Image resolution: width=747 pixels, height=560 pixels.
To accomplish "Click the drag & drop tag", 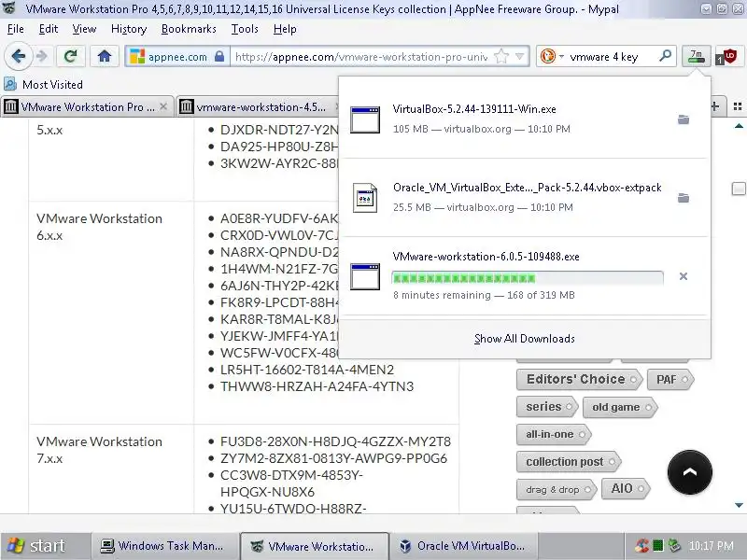I will [557, 489].
